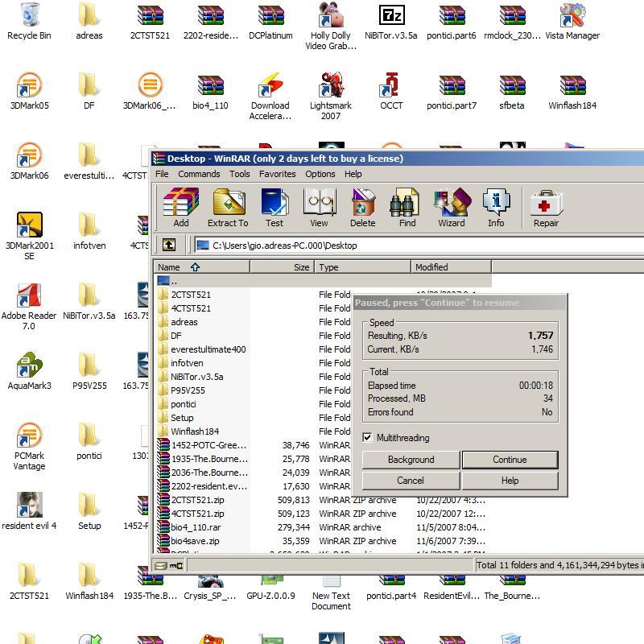Click the Repair toolbar icon
This screenshot has height=644, width=644.
click(x=546, y=208)
